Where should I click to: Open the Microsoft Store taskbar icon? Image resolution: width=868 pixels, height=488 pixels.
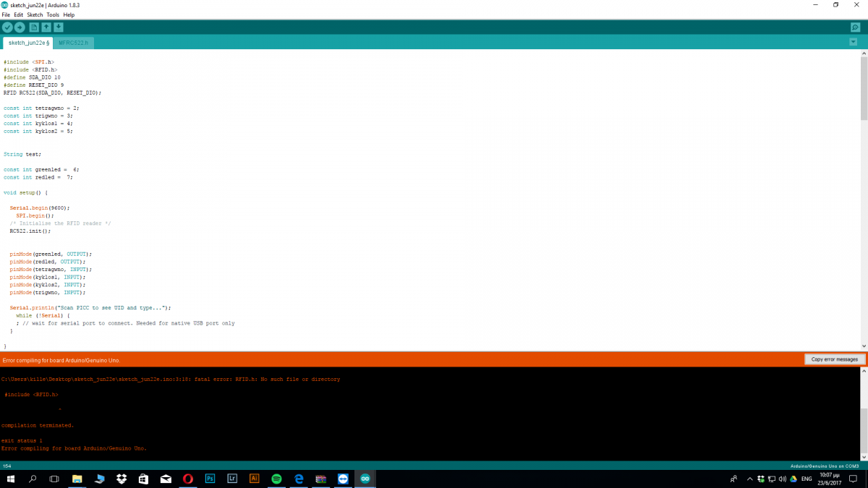coord(143,479)
